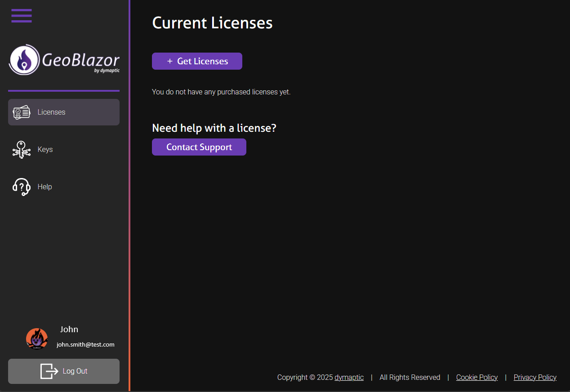Click 'You do not have any purchased licenses' text
The width and height of the screenshot is (570, 392).
221,92
